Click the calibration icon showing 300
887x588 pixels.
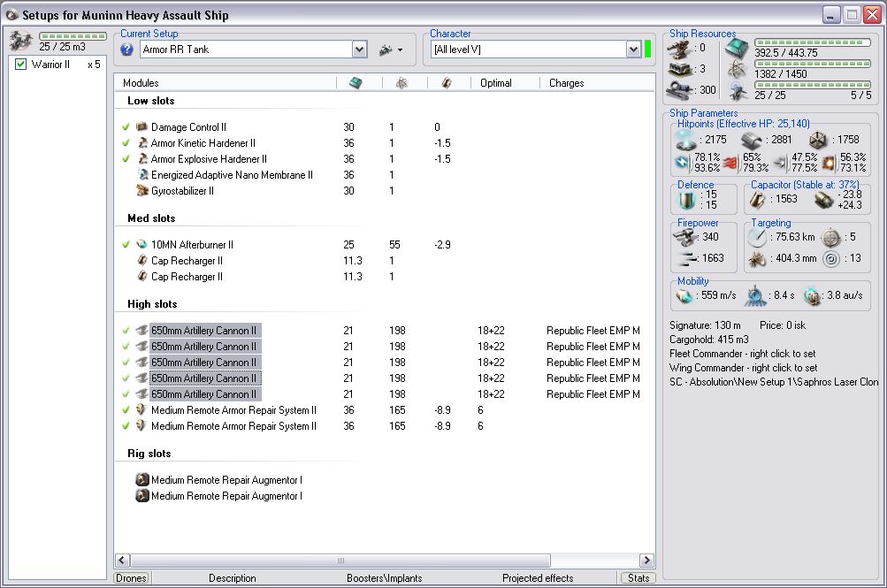click(679, 90)
